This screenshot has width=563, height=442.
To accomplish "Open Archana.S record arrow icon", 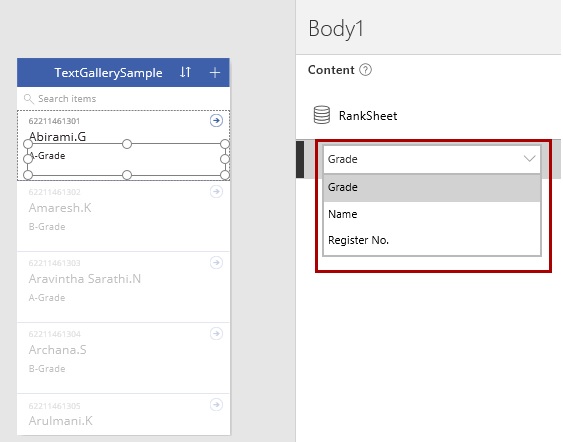I will click(216, 334).
